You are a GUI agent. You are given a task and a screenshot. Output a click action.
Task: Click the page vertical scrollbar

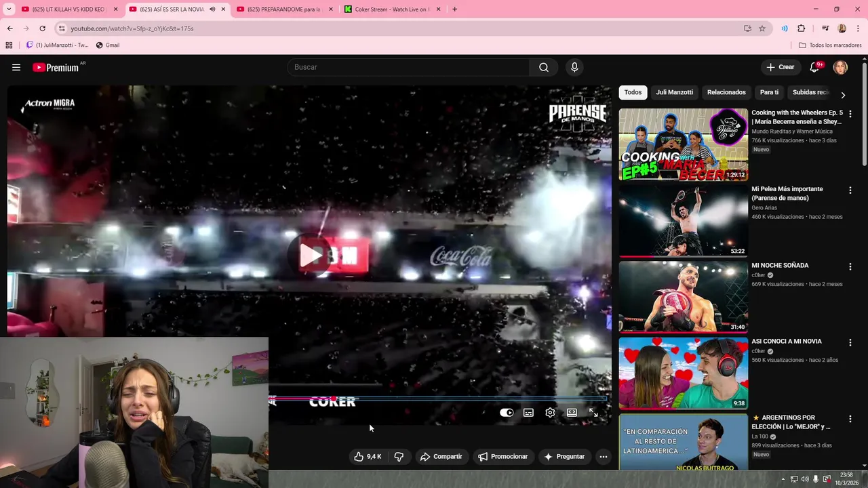pyautogui.click(x=865, y=114)
